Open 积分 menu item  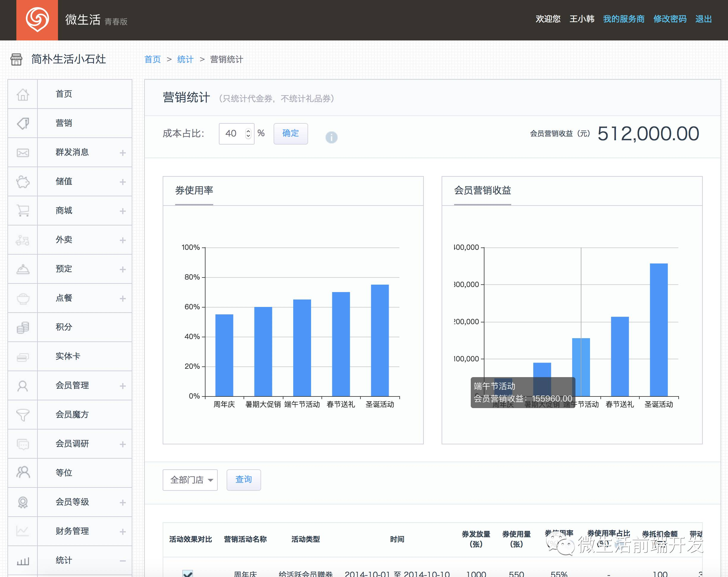click(64, 327)
